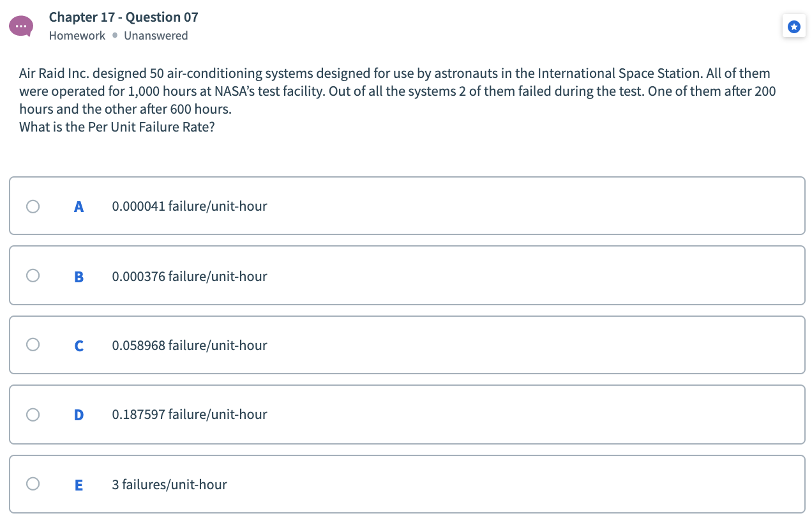Select radio button for answer B
The width and height of the screenshot is (812, 525).
(33, 275)
